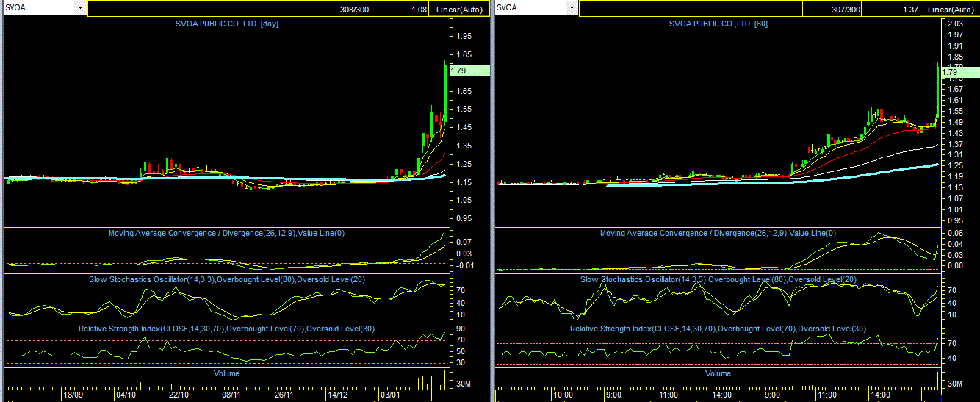Screen dimensions: 980x402
Task: Click the Linear(Auto) scale button in 60-minute chart
Action: click(951, 9)
